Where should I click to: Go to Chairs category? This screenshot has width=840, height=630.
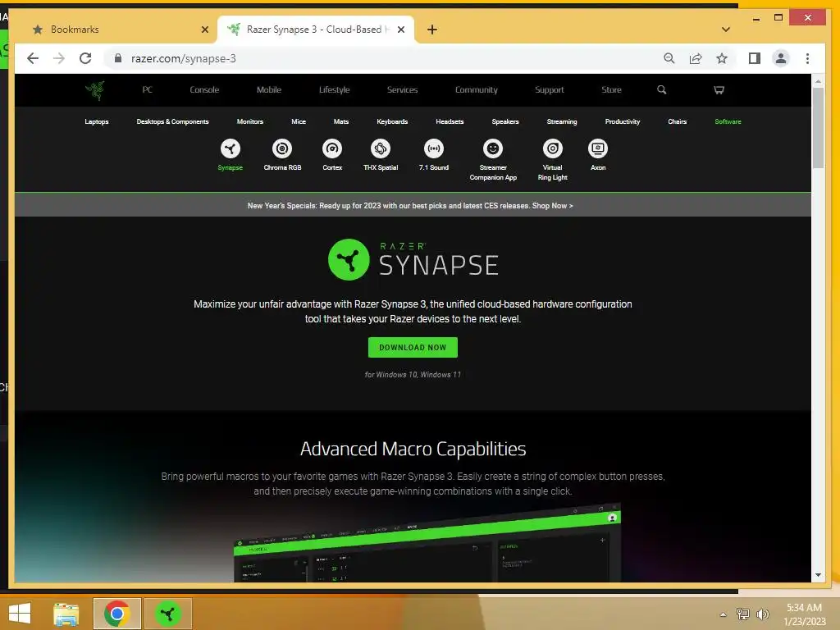click(x=677, y=121)
